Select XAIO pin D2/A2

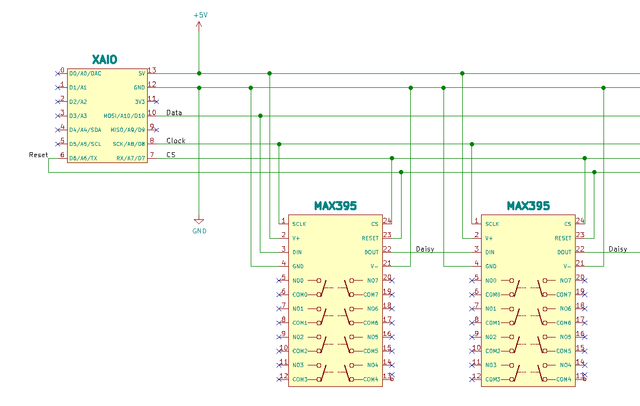click(78, 102)
